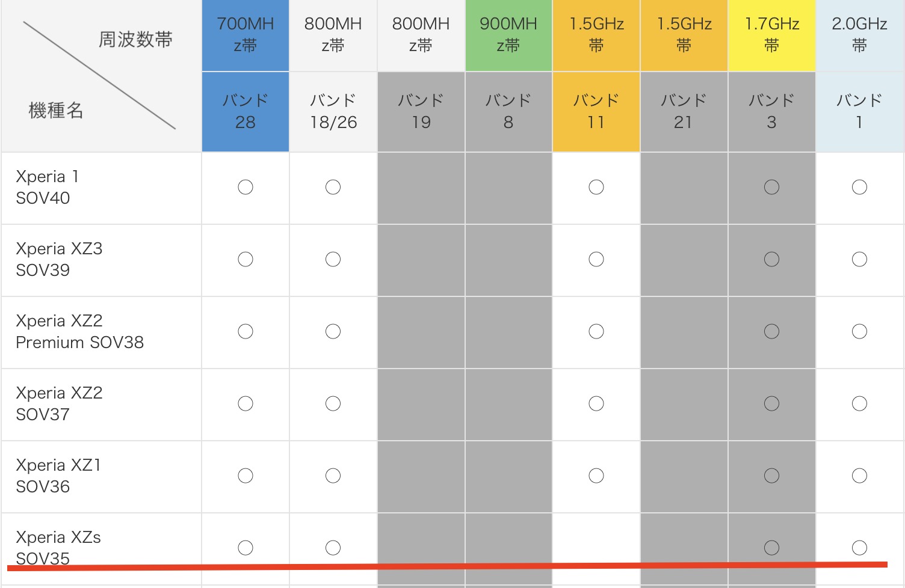Click the Xperia XZ3 SOV39 Band 3 circle

[x=771, y=259]
